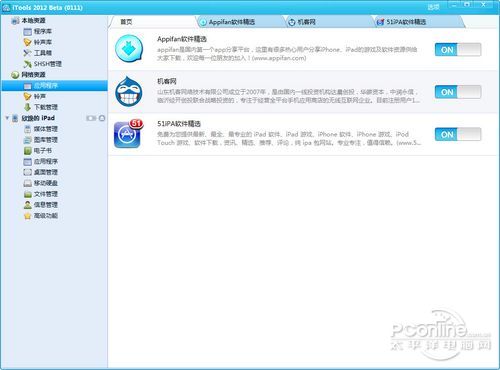Maximize the iTools window
Viewport: 500px width, 370px height.
[467, 5]
